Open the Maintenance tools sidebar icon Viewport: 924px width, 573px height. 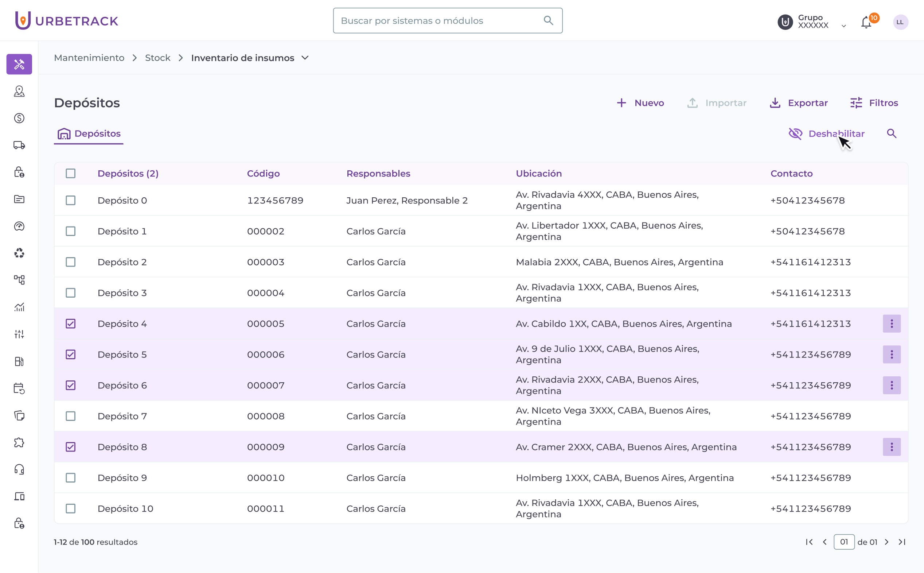click(x=19, y=64)
